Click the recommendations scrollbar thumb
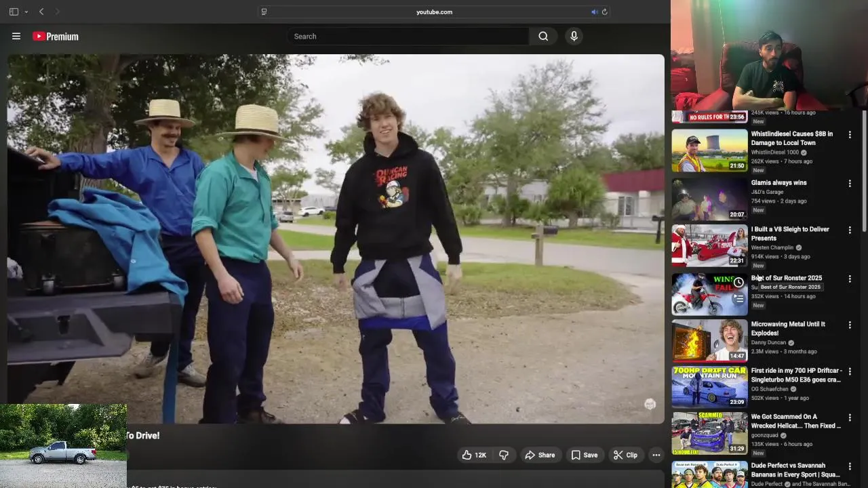 (x=864, y=171)
